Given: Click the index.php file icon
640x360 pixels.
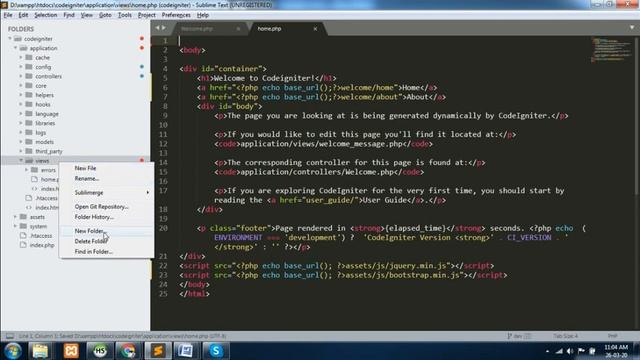Looking at the screenshot, I should pos(23,245).
